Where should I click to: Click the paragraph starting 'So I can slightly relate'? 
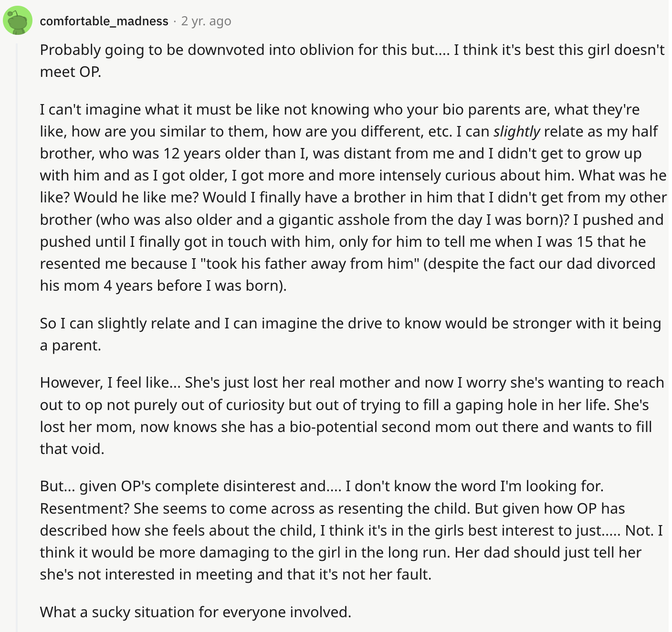pos(350,334)
